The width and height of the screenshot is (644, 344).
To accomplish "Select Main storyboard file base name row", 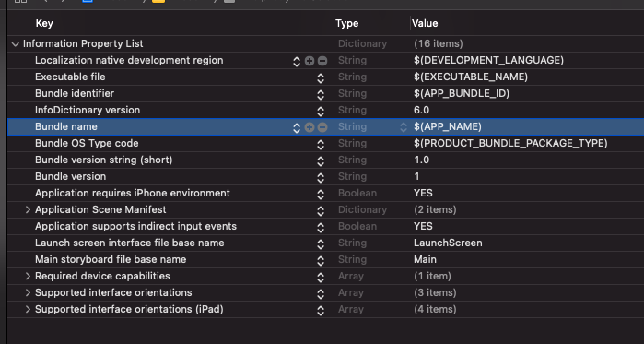I will click(x=326, y=259).
